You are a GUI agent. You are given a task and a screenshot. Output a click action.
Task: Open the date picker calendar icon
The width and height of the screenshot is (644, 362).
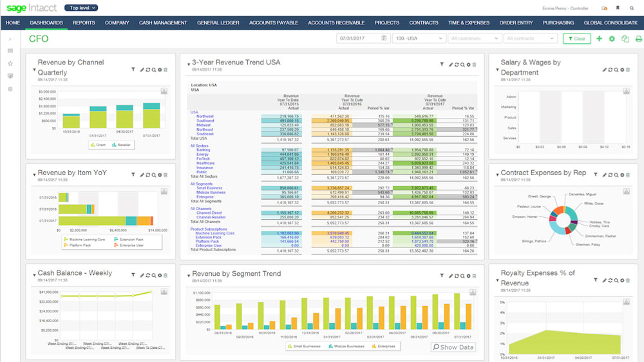384,38
